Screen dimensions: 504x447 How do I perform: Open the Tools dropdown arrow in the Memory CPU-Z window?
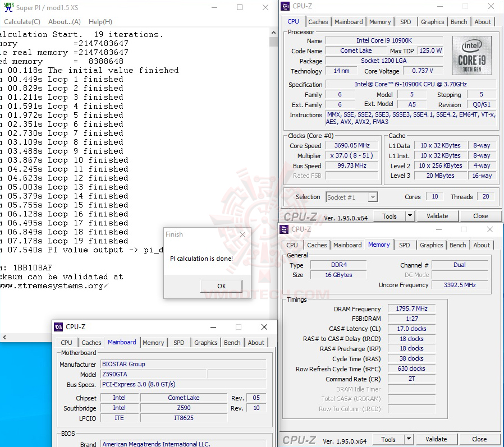pos(409,439)
